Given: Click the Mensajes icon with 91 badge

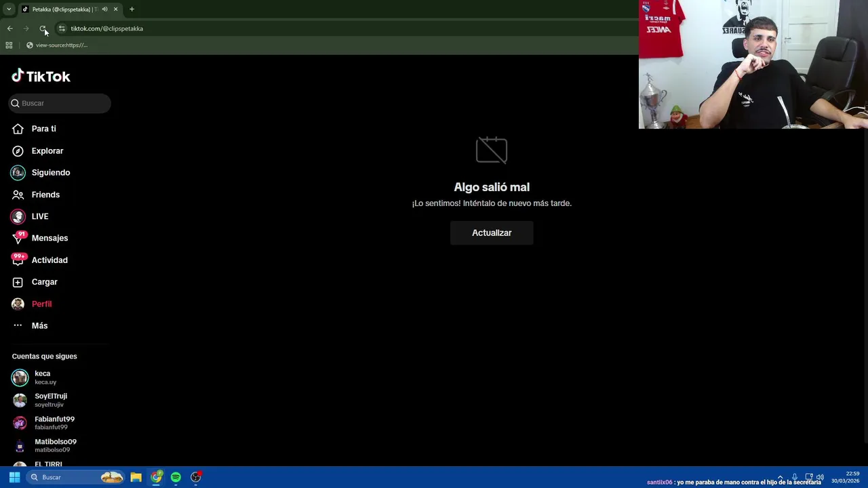Looking at the screenshot, I should 18,238.
